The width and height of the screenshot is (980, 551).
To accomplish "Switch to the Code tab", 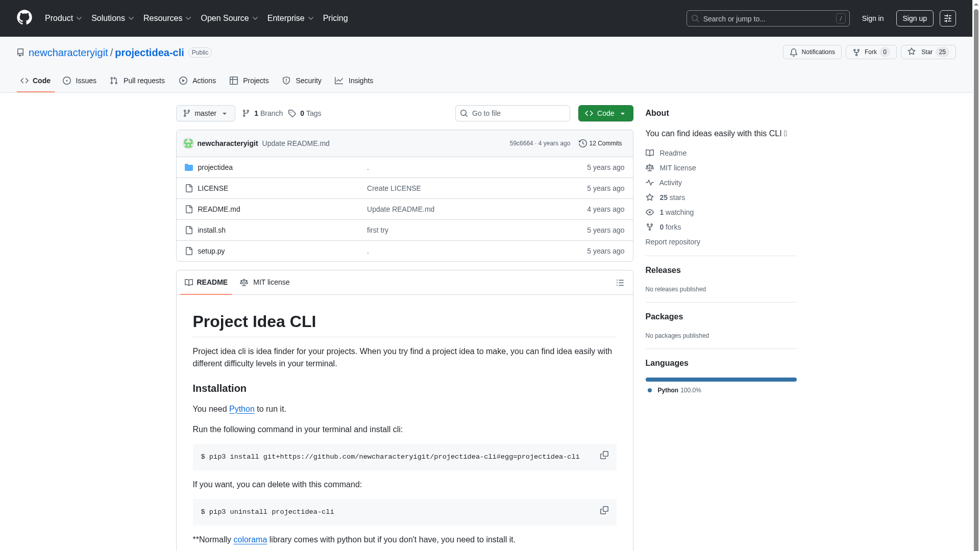I will [x=35, y=81].
